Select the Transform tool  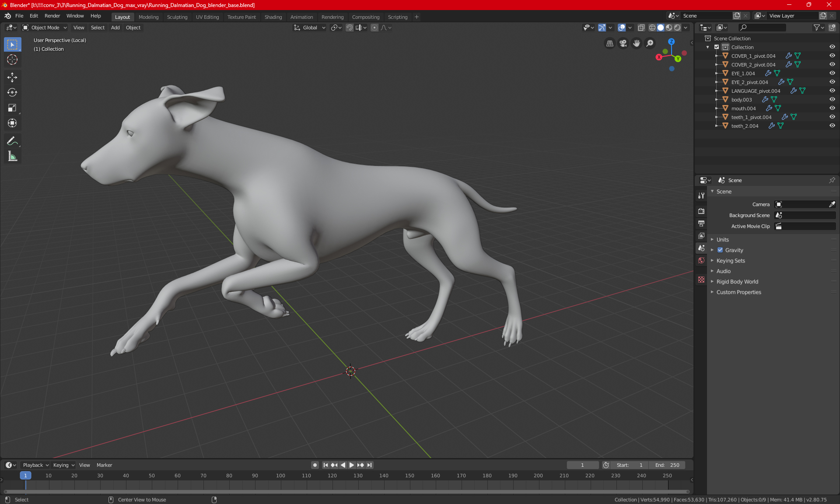click(x=12, y=123)
